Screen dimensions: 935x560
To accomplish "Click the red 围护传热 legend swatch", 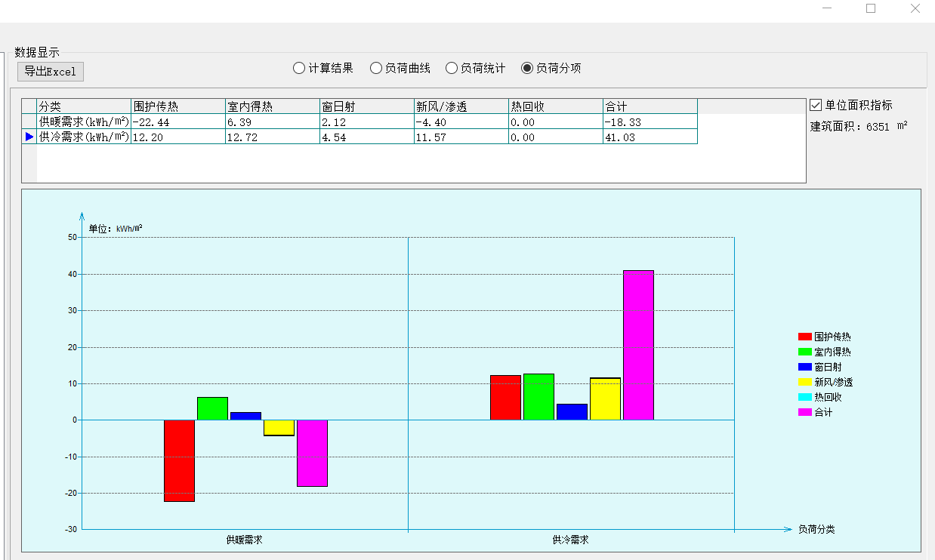I will pos(805,337).
